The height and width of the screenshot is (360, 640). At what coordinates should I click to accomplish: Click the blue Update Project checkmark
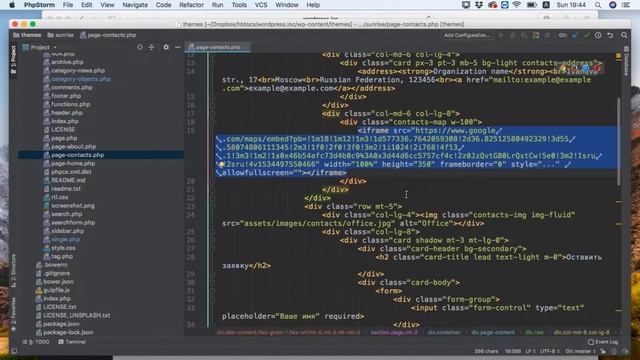pyautogui.click(x=575, y=36)
